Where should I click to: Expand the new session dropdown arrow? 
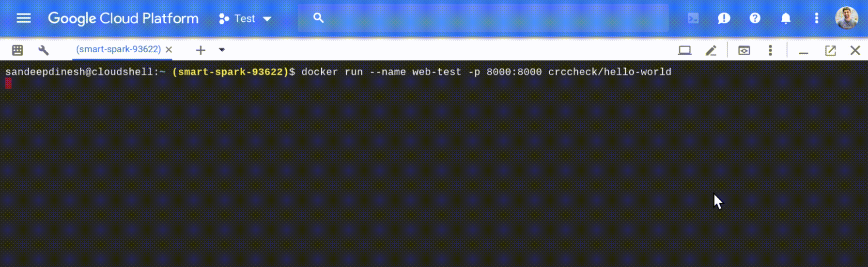pyautogui.click(x=222, y=50)
